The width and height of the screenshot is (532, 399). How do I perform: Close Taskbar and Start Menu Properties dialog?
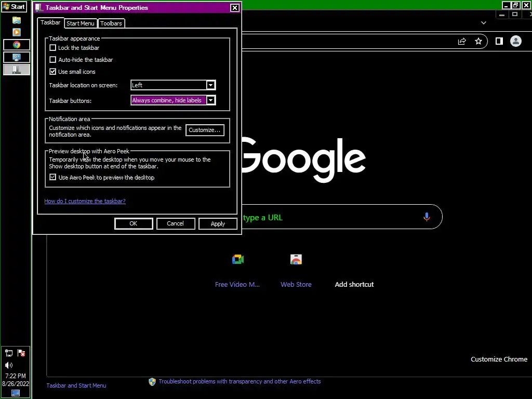coord(234,8)
